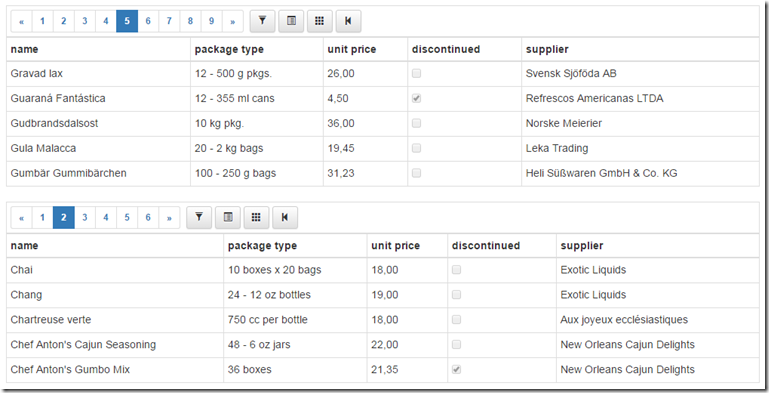Click the reset-to-first icon in the bottom grid
Screen dimensions: 769x393
[x=285, y=217]
